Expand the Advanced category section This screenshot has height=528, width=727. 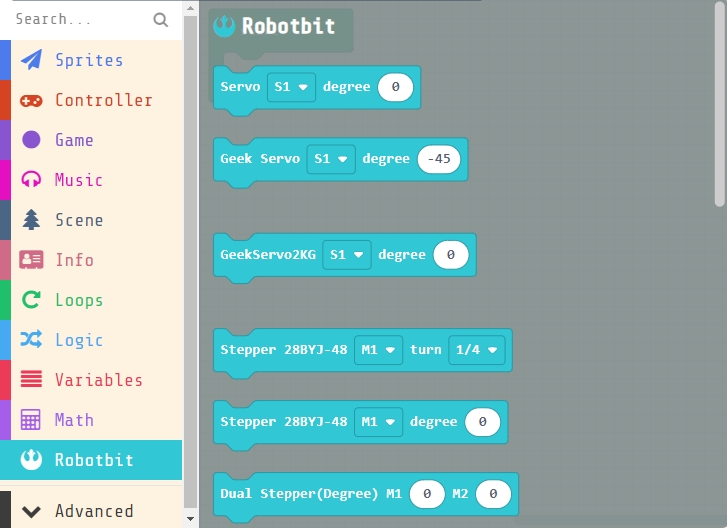[x=92, y=511]
